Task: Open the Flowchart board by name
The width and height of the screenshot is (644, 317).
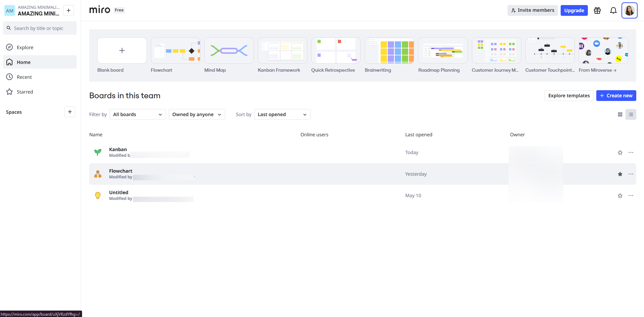Action: pyautogui.click(x=121, y=171)
